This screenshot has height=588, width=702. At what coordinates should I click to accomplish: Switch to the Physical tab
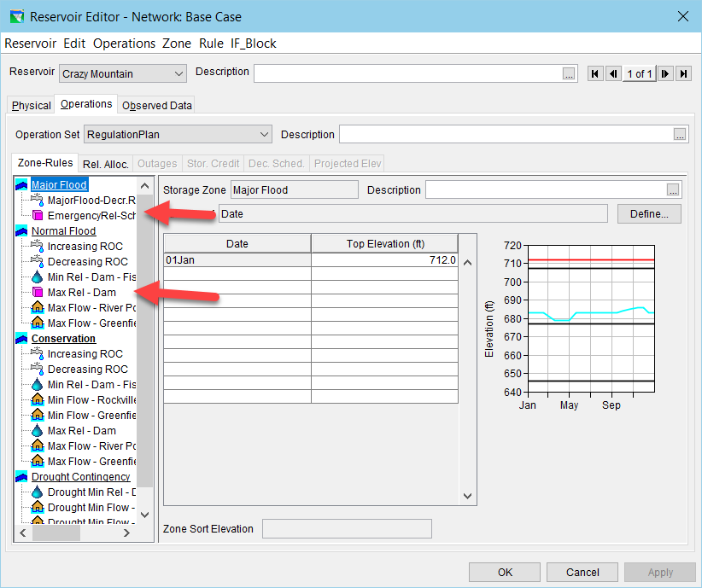[x=32, y=105]
